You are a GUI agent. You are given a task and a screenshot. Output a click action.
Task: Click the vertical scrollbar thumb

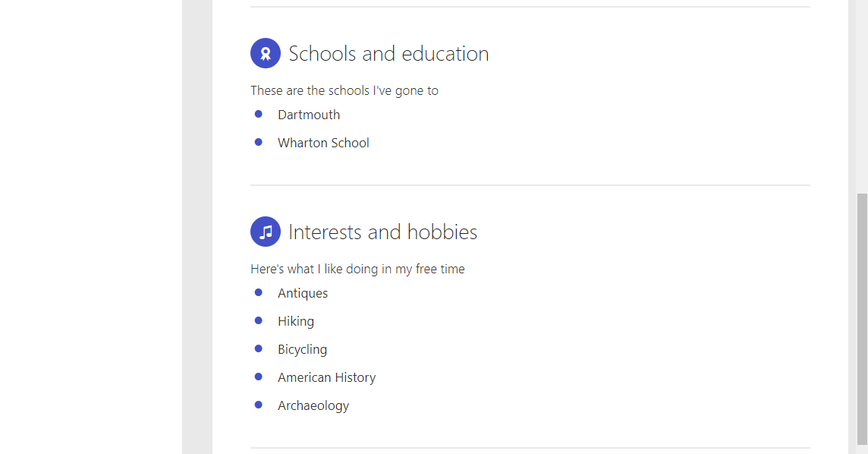click(862, 318)
